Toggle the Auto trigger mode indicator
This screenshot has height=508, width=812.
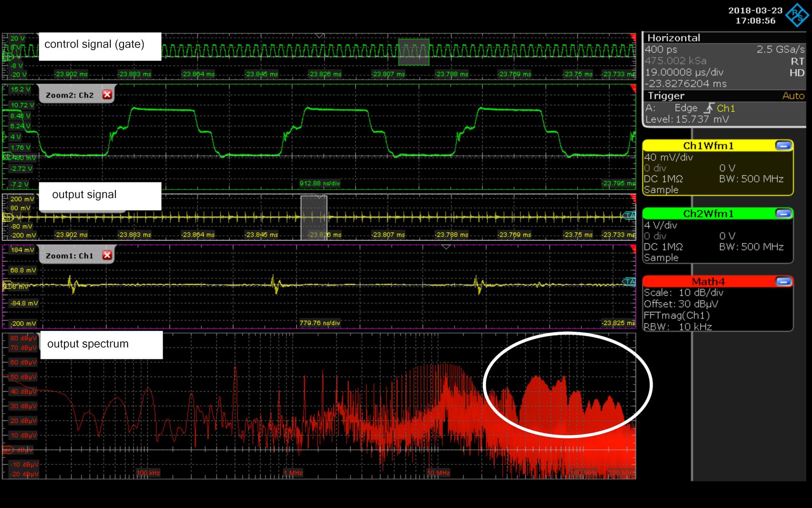coord(793,96)
